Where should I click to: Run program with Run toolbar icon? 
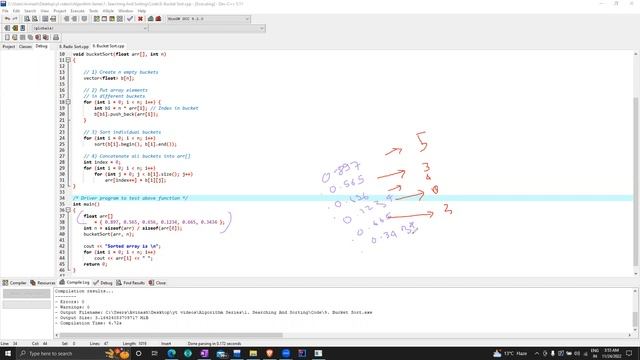coord(104,19)
